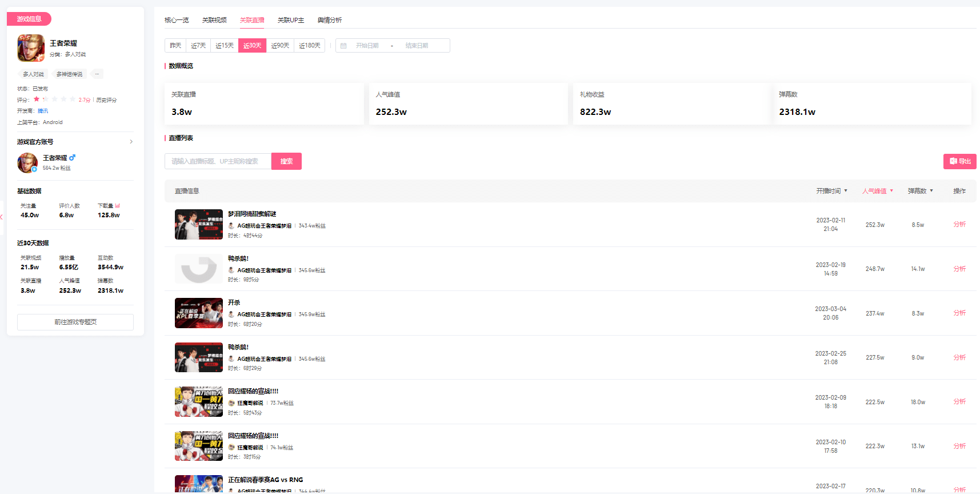The image size is (980, 494).
Task: Open thumbnail of stream dated 2023-02-09
Action: point(199,401)
